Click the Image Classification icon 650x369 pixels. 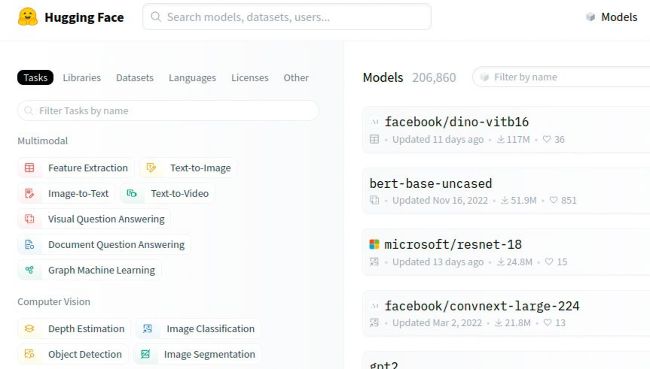pos(148,329)
